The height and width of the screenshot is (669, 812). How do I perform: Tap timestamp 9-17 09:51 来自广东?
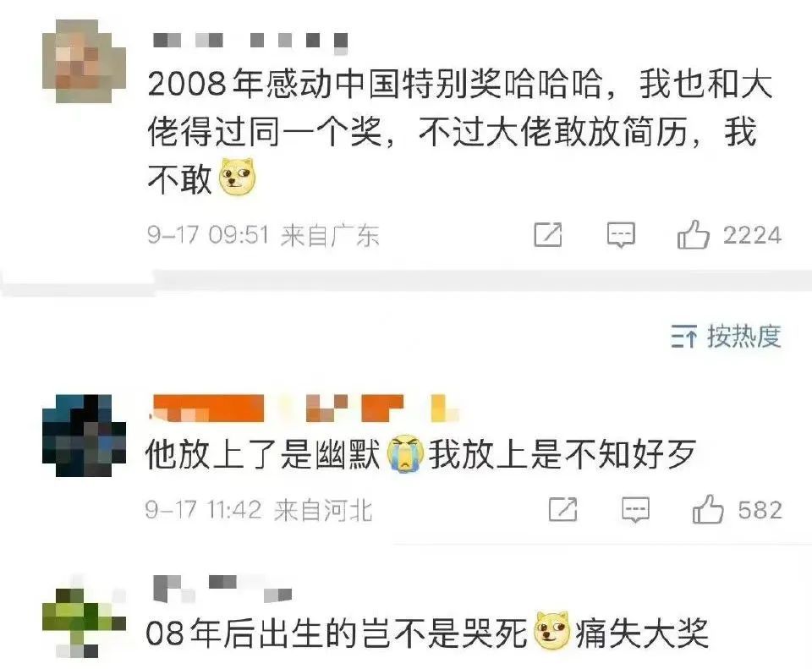[x=263, y=236]
